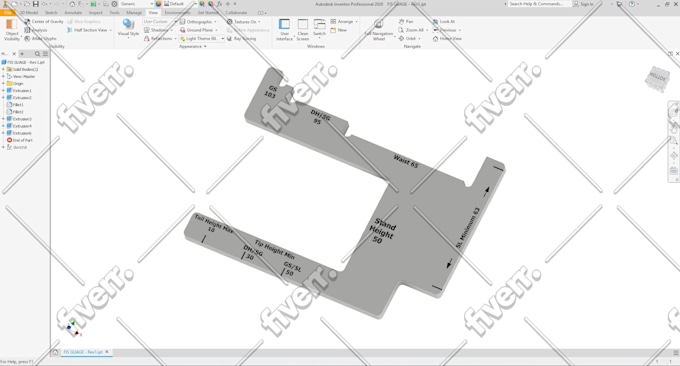Viewport: 680px width, 366px height.
Task: Expand the Origin folder node
Action: coord(3,83)
